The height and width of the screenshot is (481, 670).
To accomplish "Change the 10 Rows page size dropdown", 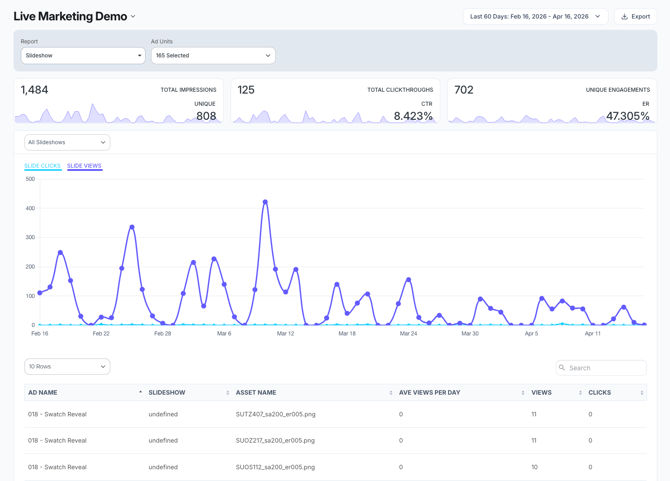I will [x=67, y=367].
